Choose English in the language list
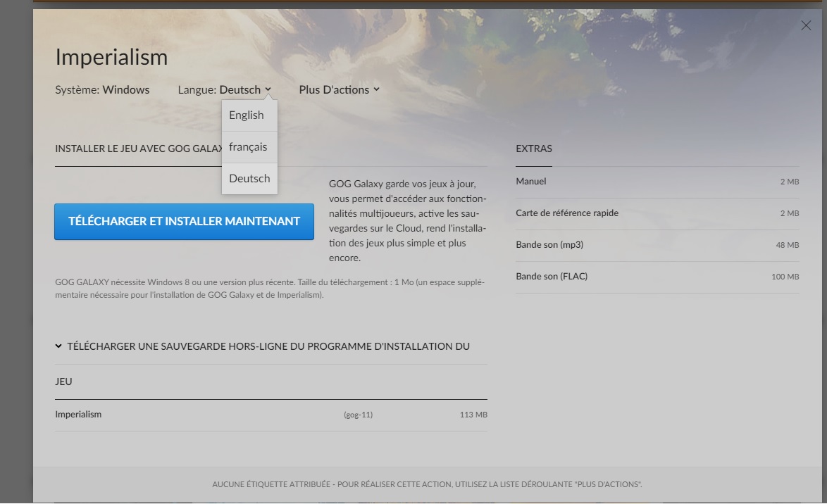Screen dimensions: 827x504 coord(249,115)
